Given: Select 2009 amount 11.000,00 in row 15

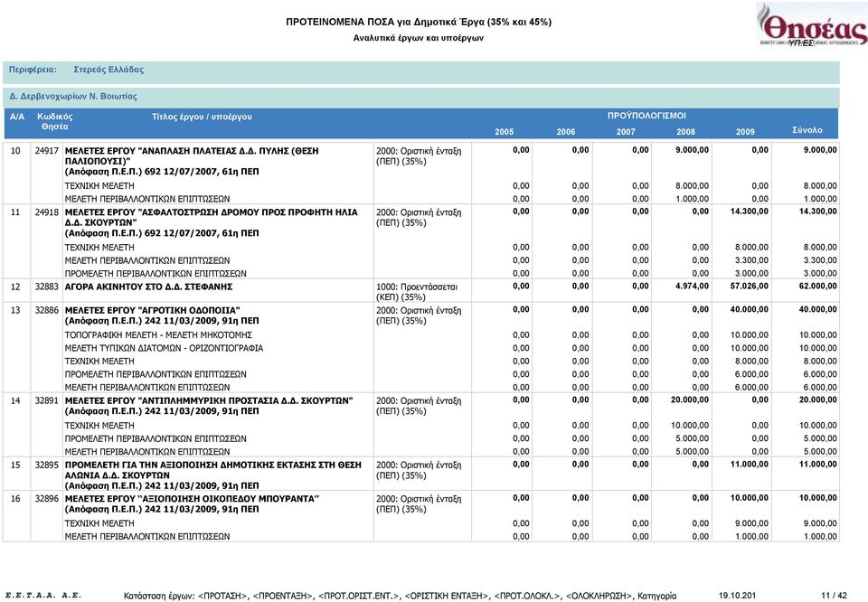Looking at the screenshot, I should [750, 465].
